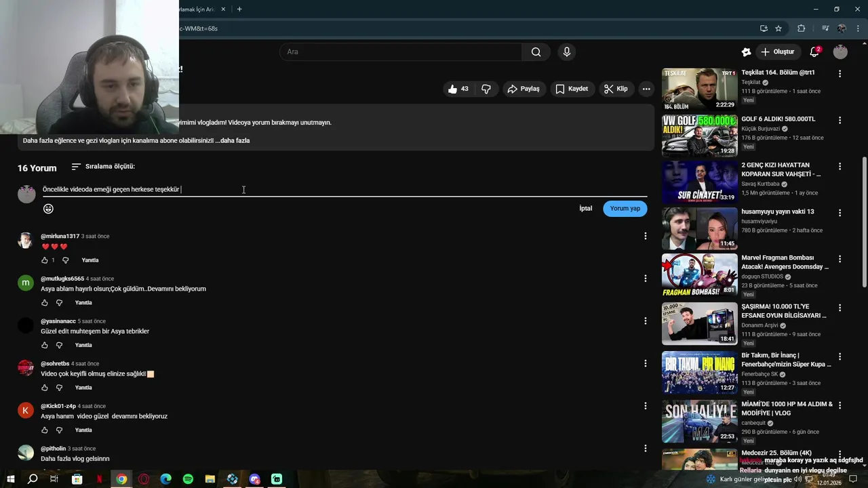Open Marvel Fragman Bombası video thumbnail
This screenshot has height=488, width=868.
(699, 274)
